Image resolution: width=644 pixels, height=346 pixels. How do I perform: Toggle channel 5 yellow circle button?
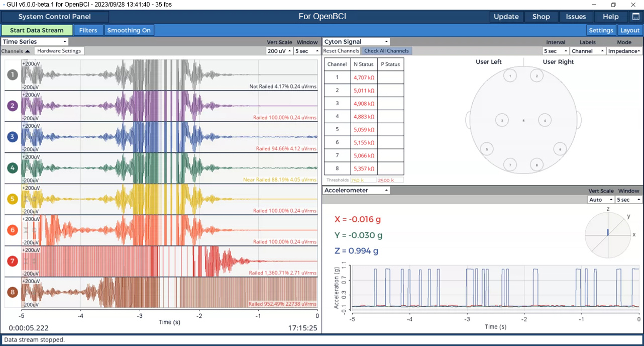tap(13, 199)
